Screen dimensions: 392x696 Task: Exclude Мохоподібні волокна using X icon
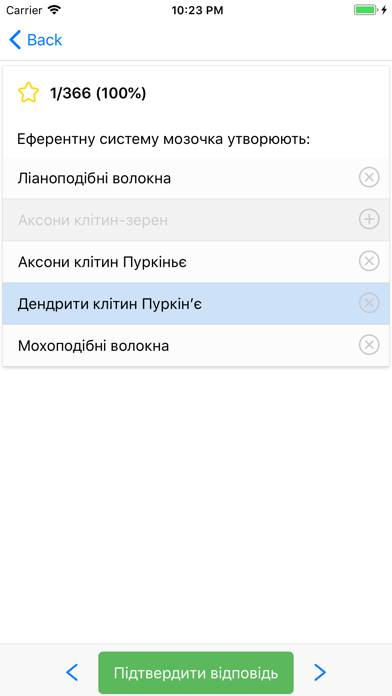[x=369, y=345]
